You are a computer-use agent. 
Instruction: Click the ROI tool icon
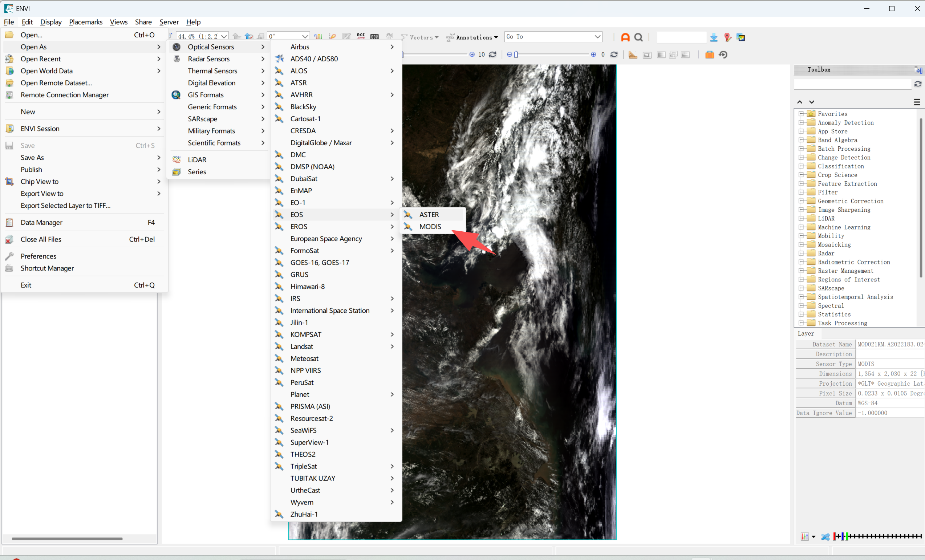(360, 36)
